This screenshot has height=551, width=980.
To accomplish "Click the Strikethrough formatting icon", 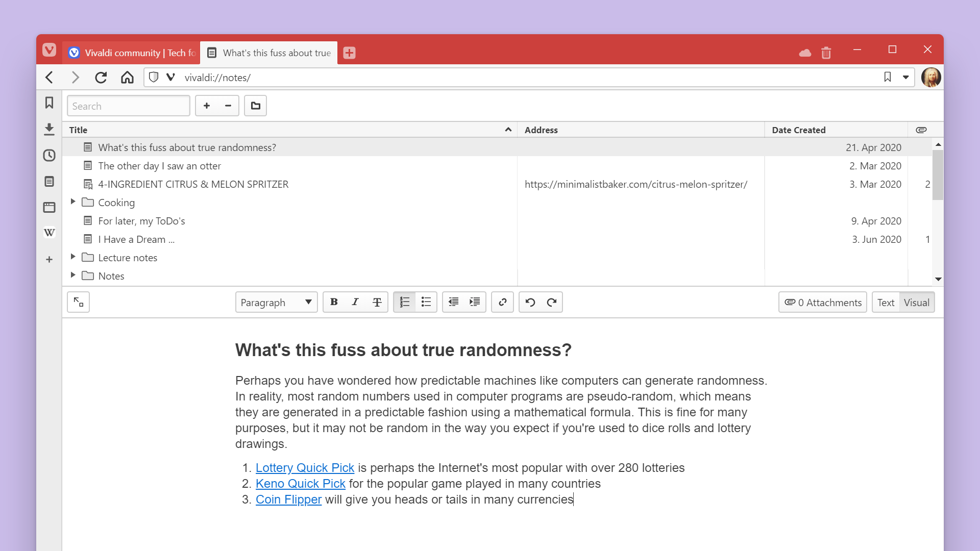I will (378, 302).
